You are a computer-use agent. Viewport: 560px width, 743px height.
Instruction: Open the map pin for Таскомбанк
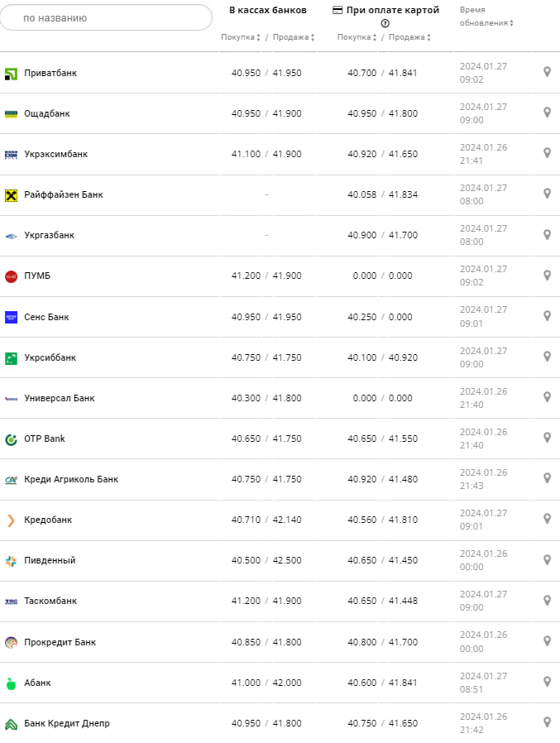click(x=547, y=600)
